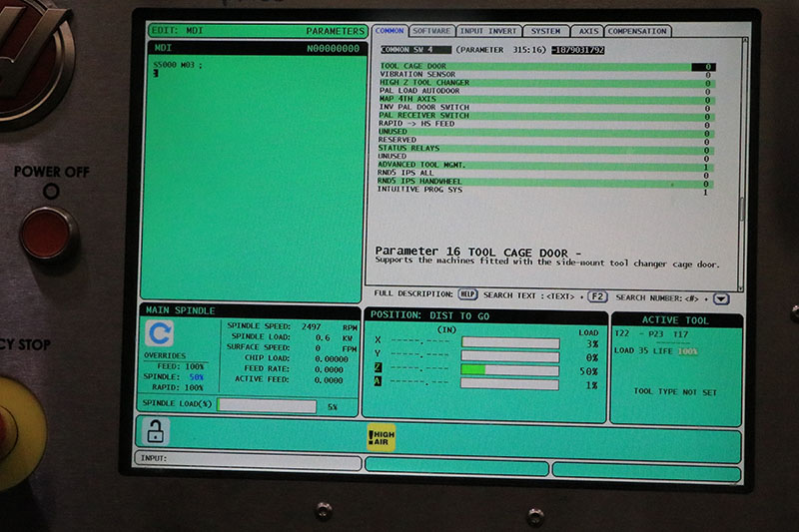Click the RAPID override 100% value
The width and height of the screenshot is (799, 532).
point(193,388)
